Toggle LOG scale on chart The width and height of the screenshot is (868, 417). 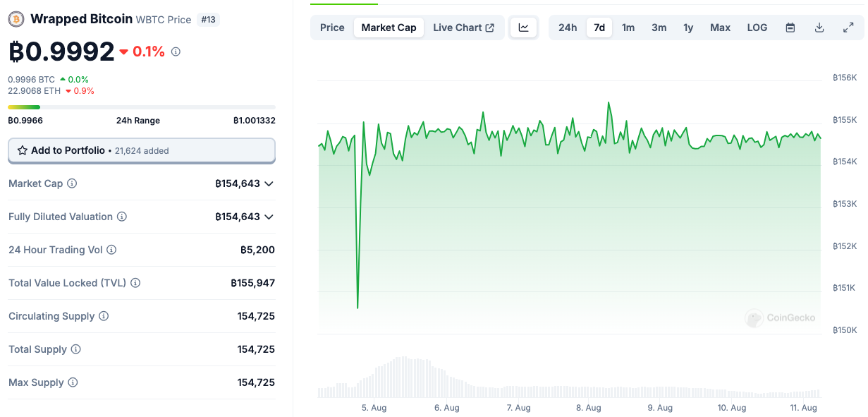coord(757,28)
